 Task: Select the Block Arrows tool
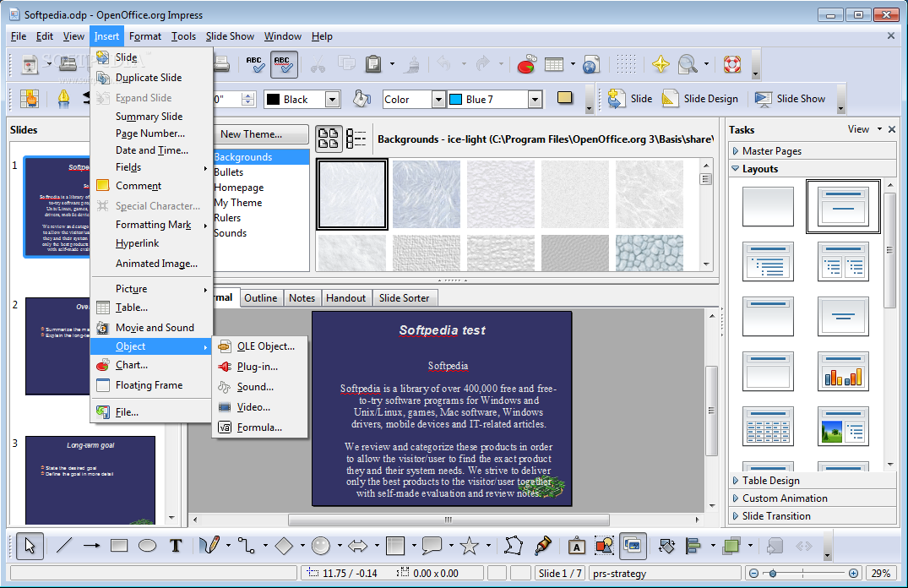click(358, 546)
